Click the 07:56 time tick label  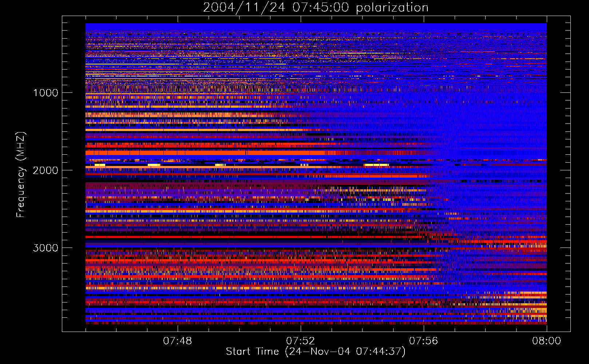(423, 341)
